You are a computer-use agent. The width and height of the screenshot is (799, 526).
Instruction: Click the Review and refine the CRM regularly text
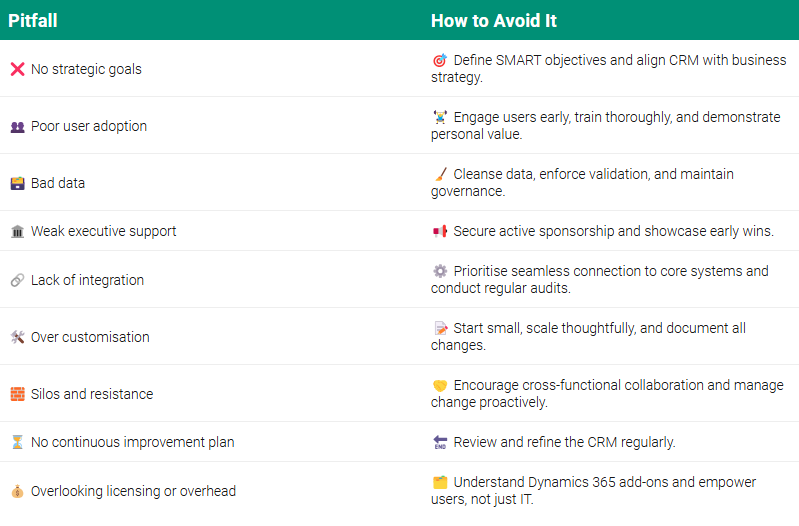point(564,442)
